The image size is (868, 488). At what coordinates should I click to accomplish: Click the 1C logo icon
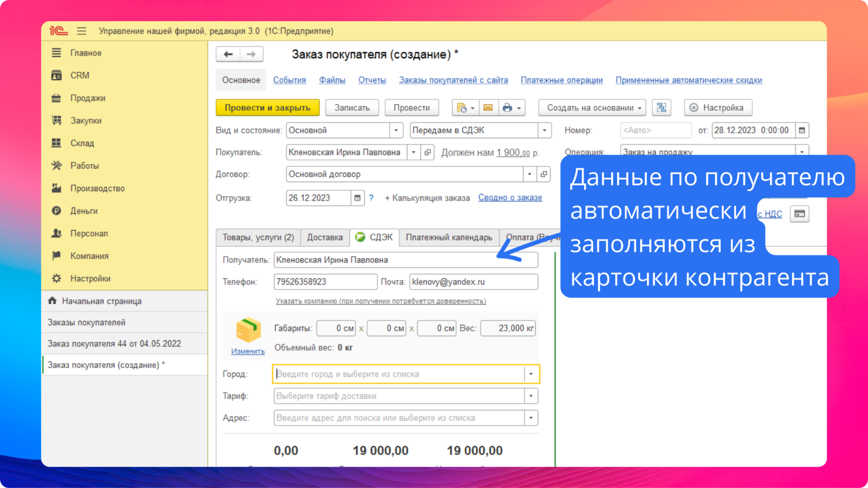click(x=58, y=31)
